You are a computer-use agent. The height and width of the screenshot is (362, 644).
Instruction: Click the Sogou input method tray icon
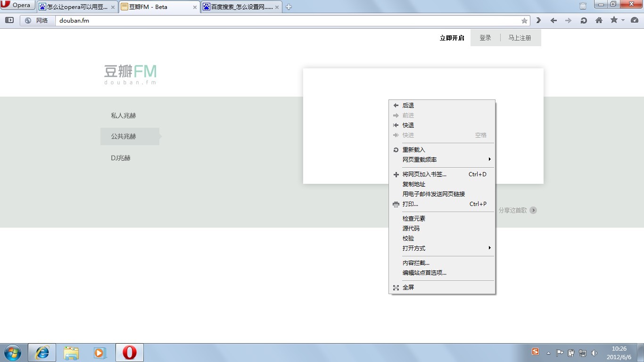coord(535,352)
